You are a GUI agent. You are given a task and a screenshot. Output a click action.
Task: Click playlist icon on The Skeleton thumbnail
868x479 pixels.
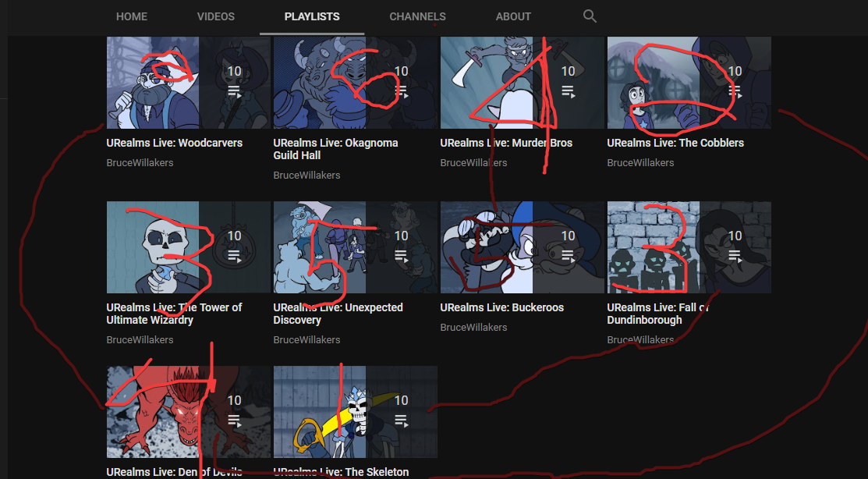[402, 420]
